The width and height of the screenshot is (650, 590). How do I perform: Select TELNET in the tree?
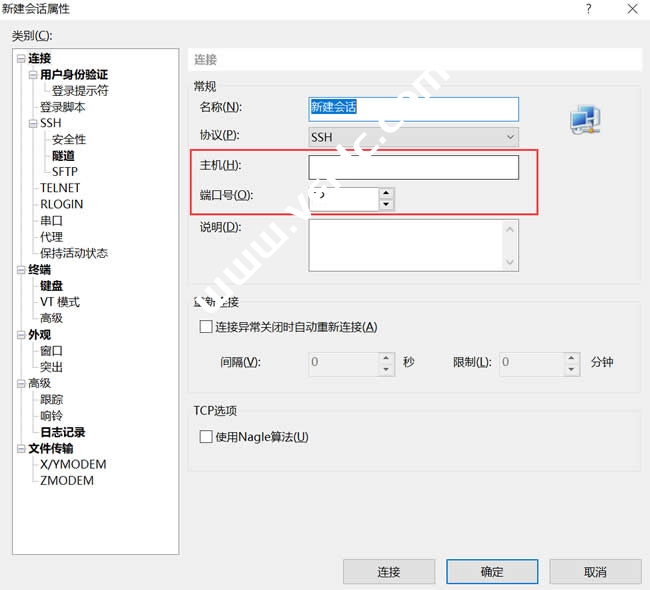point(60,188)
